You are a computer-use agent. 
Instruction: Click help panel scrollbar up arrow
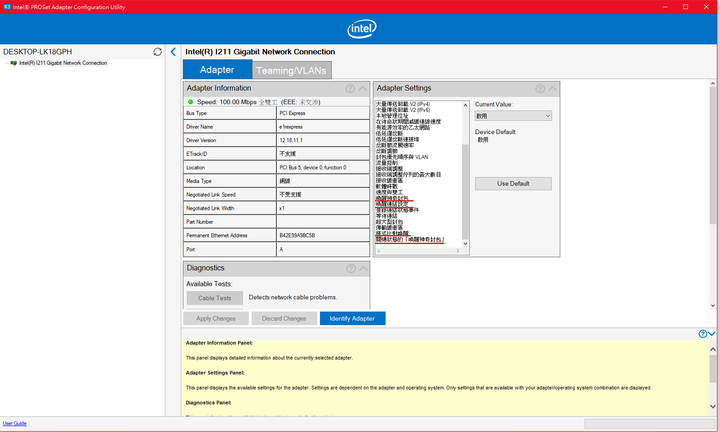[713, 349]
